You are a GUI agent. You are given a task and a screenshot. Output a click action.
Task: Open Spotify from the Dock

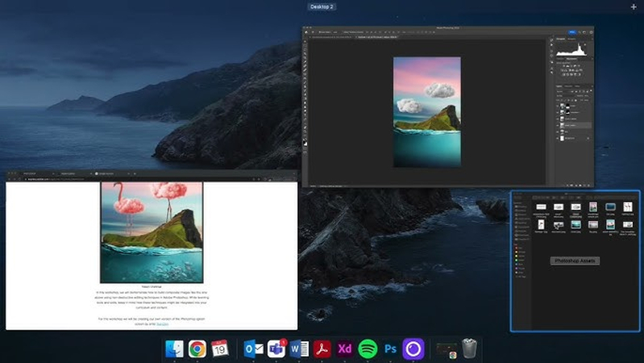[368, 349]
